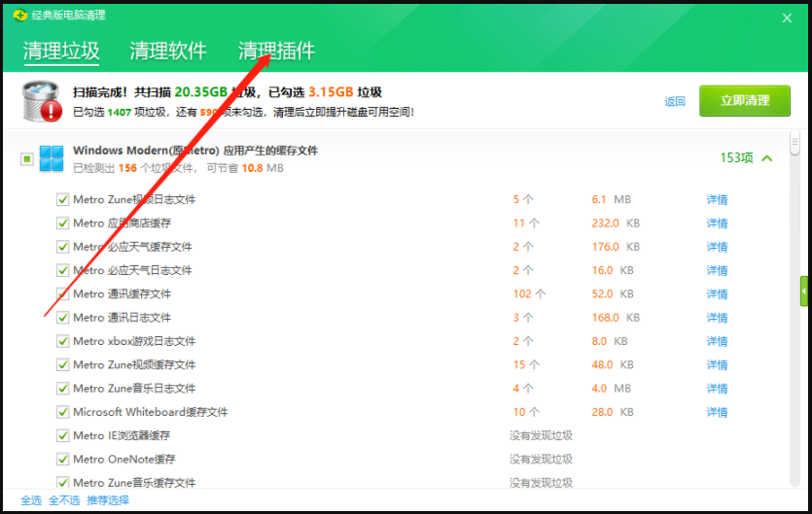Uncheck Microsoft Whiteboard缓存文件 checkbox
Image resolution: width=812 pixels, height=514 pixels.
tap(63, 412)
